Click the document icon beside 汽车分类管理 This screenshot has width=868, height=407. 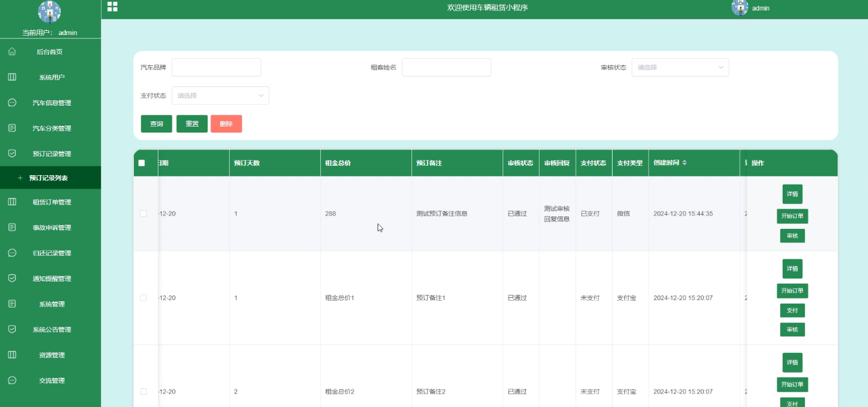[12, 128]
